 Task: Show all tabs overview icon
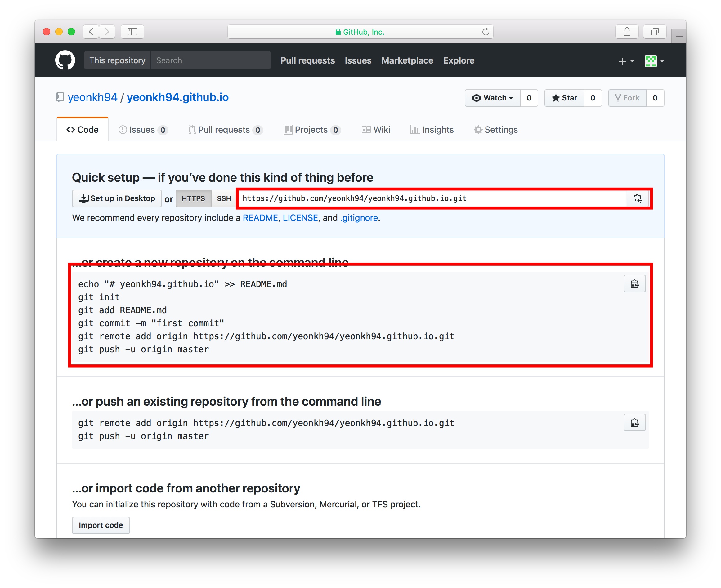click(x=655, y=32)
